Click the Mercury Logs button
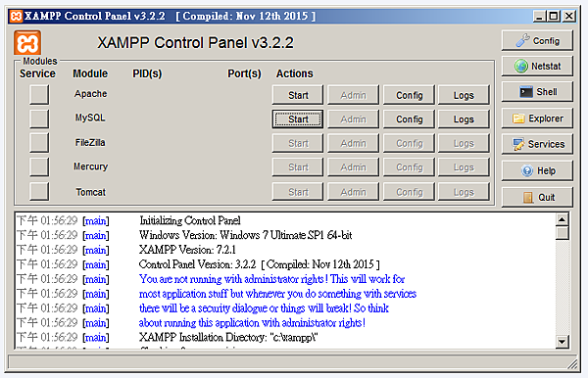The height and width of the screenshot is (378, 588). tap(464, 167)
